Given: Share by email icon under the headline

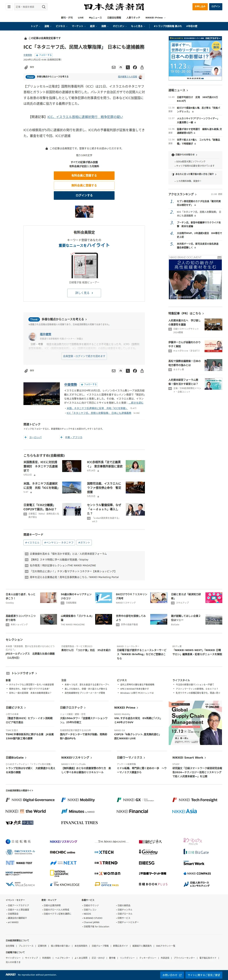Looking at the screenshot, I should click(114, 67).
